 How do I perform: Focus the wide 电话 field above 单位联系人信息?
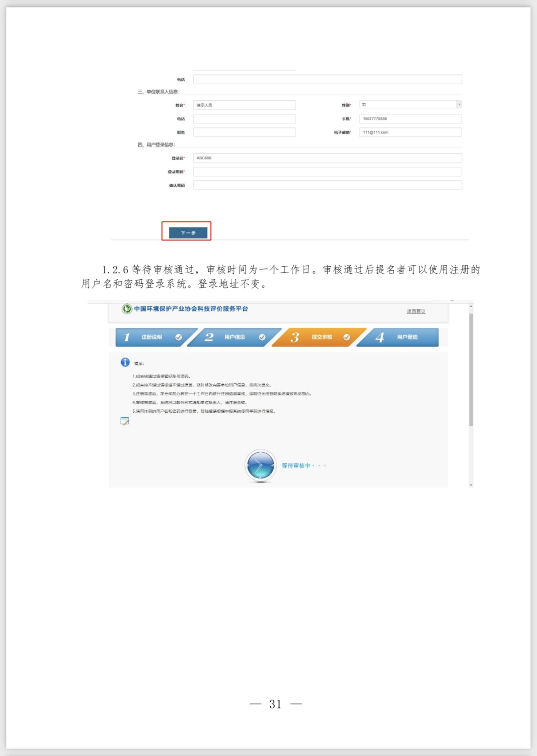[327, 79]
